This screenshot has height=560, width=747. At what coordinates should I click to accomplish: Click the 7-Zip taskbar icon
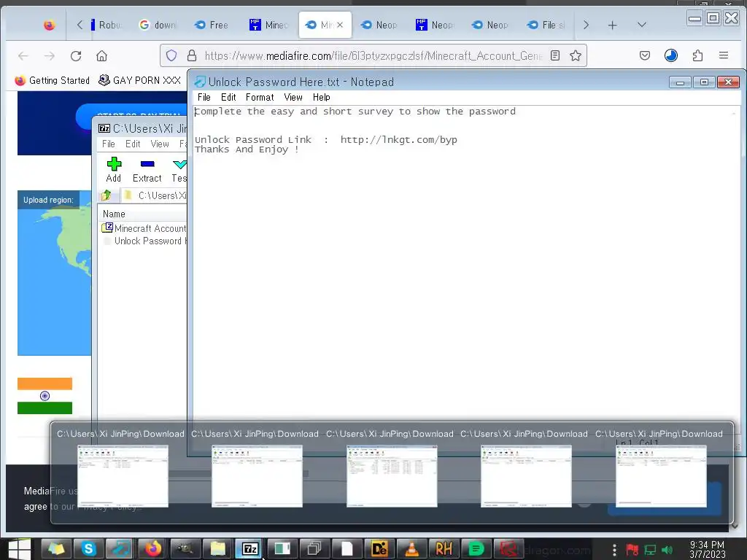(250, 549)
